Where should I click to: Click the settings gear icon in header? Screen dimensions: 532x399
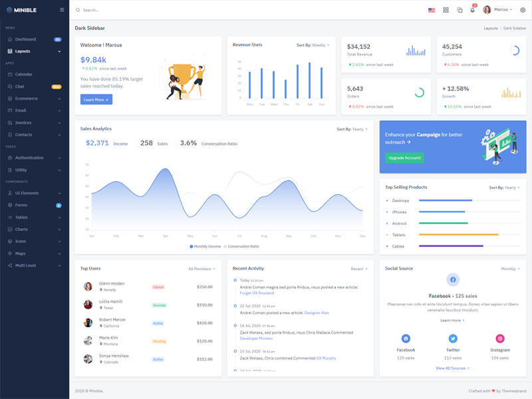click(523, 10)
